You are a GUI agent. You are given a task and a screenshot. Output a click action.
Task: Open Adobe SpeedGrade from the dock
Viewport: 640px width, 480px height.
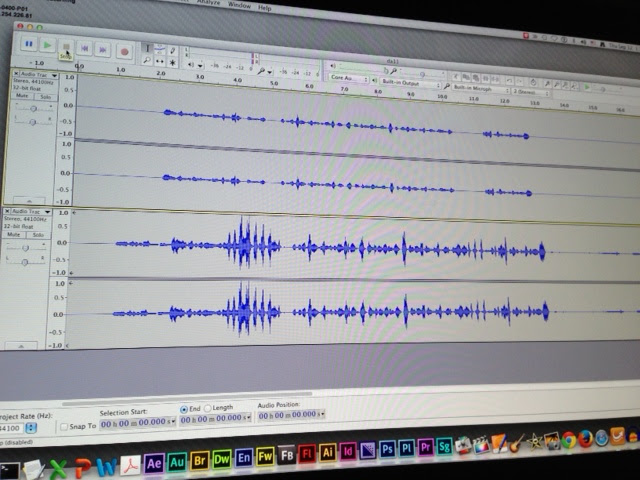point(444,447)
